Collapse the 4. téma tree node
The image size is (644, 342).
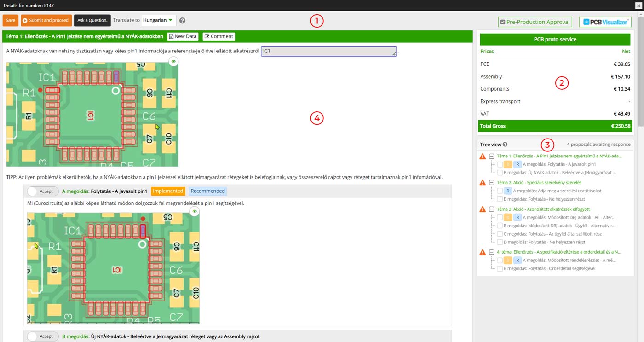pyautogui.click(x=491, y=252)
